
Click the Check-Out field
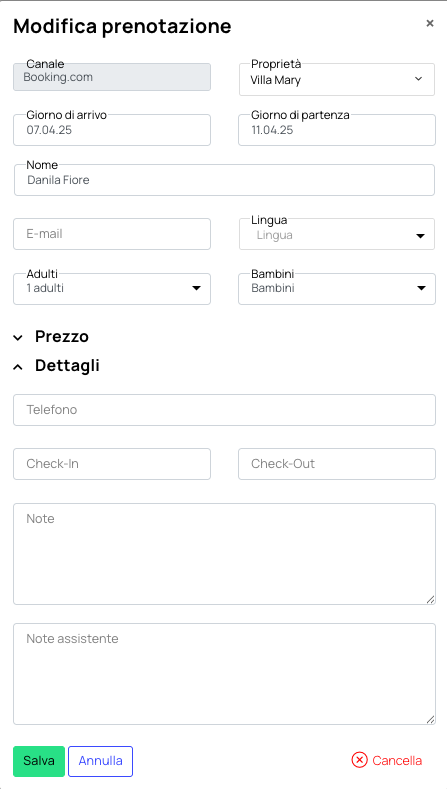click(337, 464)
